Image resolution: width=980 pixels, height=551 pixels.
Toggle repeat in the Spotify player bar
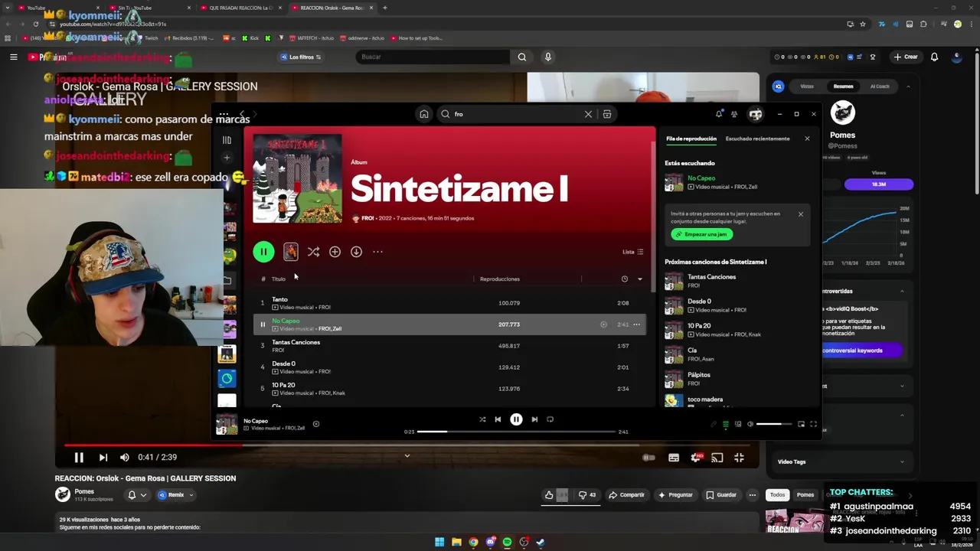click(550, 419)
